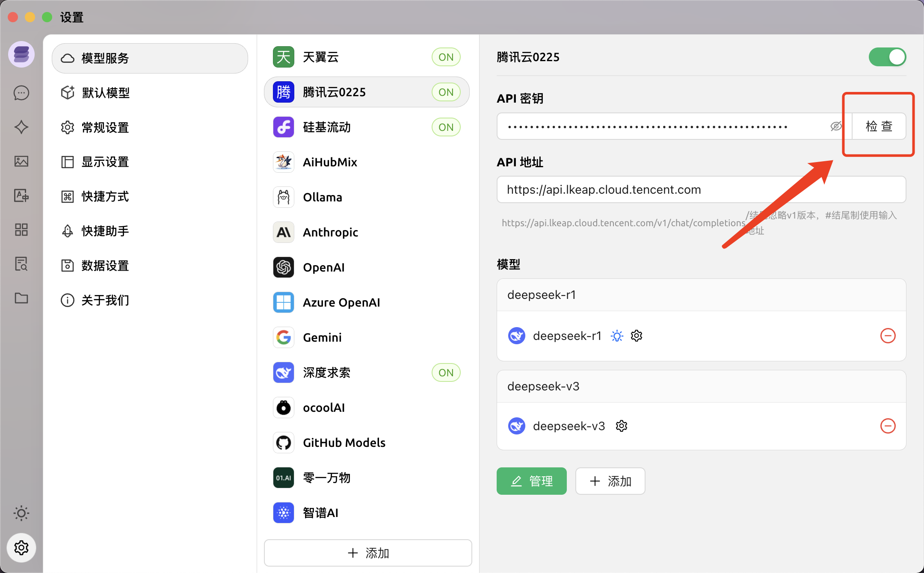Screen dimensions: 924x573
Task: Open the image painting sidebar icon
Action: [21, 161]
